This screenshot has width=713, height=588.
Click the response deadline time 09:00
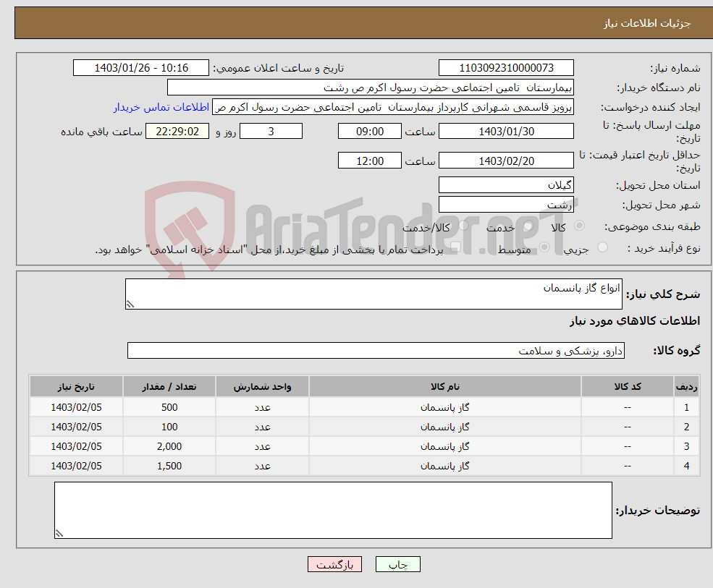coord(370,132)
